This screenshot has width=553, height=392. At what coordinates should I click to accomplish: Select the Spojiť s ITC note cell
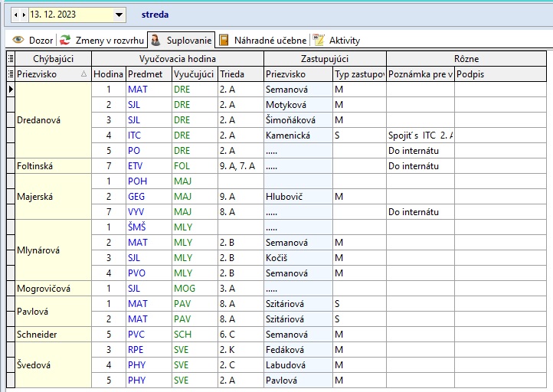pos(420,136)
